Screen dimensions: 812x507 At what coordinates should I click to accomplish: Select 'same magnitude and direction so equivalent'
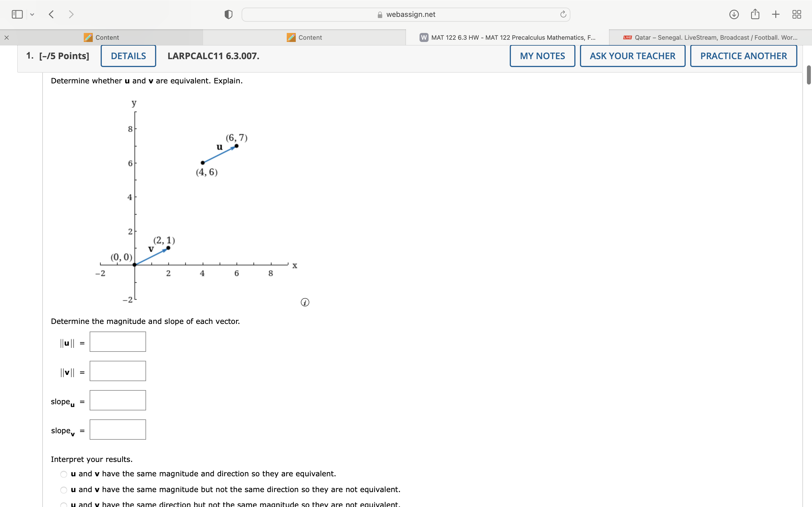click(x=63, y=474)
